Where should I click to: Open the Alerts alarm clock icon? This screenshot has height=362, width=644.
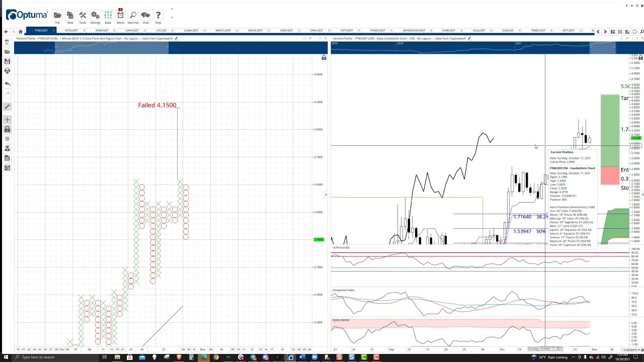120,15
